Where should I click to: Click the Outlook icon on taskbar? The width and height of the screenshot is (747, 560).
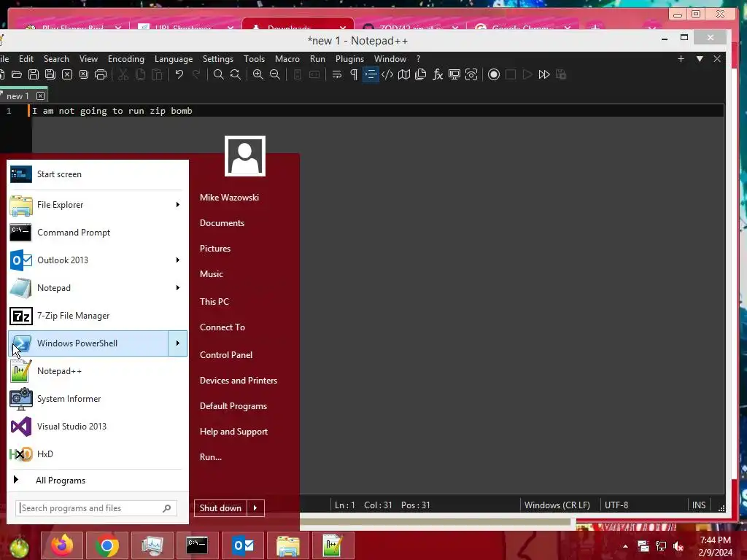click(x=242, y=545)
